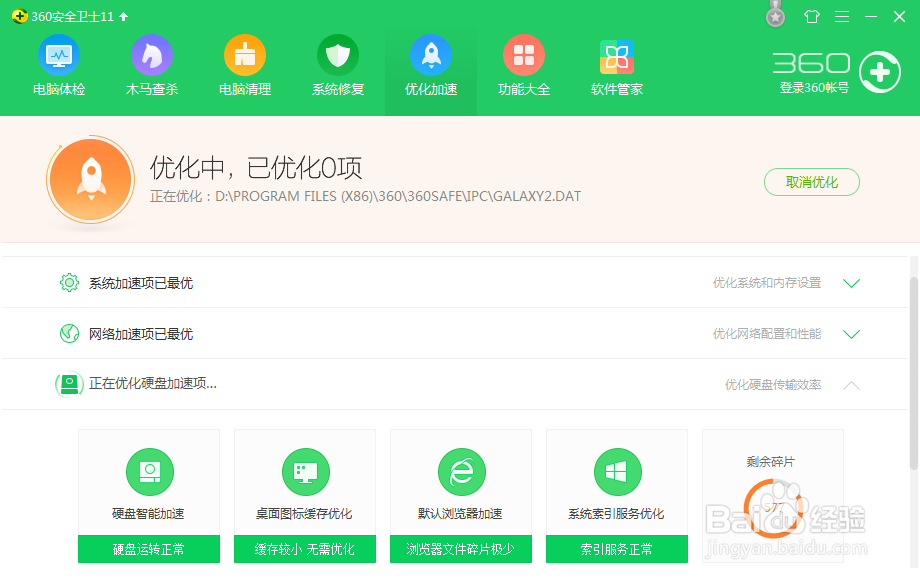This screenshot has height=580, width=920.
Task: Open 系统修复 system repair shield icon
Action: 338,56
